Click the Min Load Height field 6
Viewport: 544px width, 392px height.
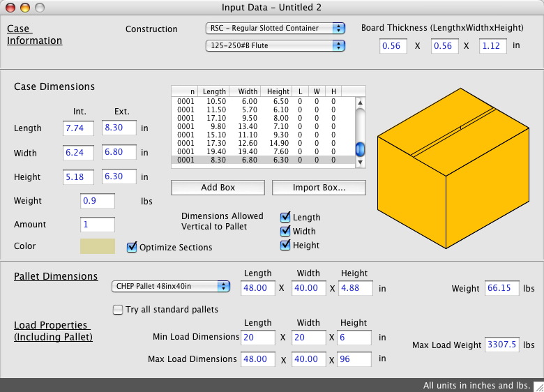coord(355,338)
